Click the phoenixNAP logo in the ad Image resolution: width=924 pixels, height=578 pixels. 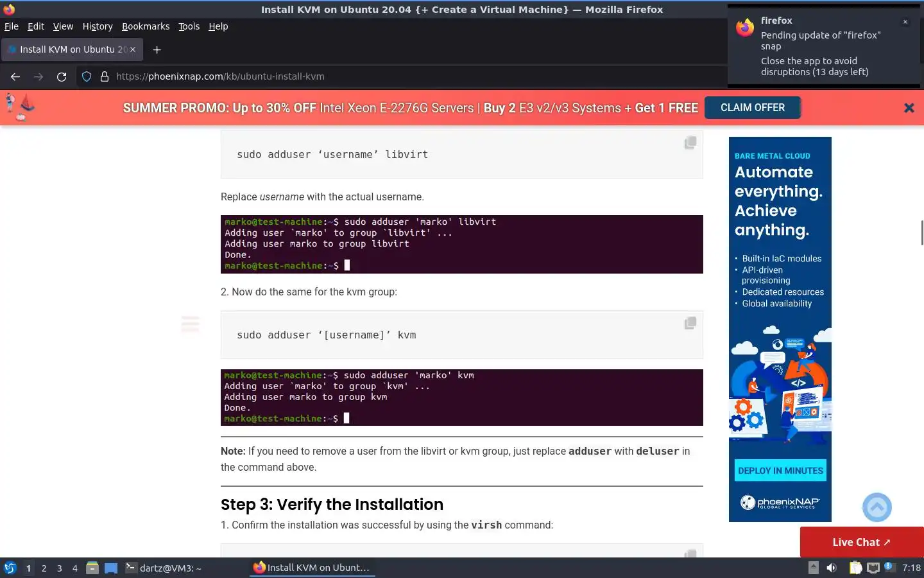coord(780,502)
